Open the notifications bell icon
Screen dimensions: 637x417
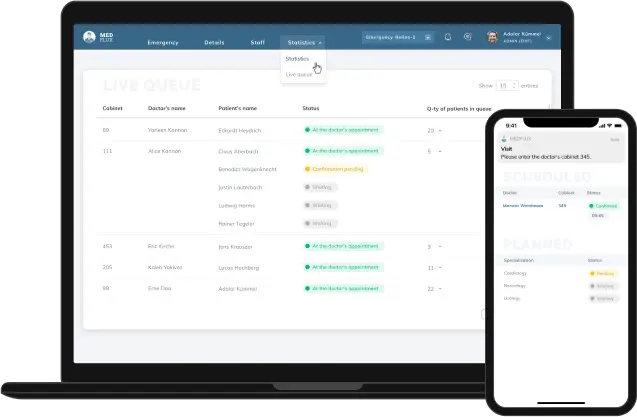click(448, 37)
